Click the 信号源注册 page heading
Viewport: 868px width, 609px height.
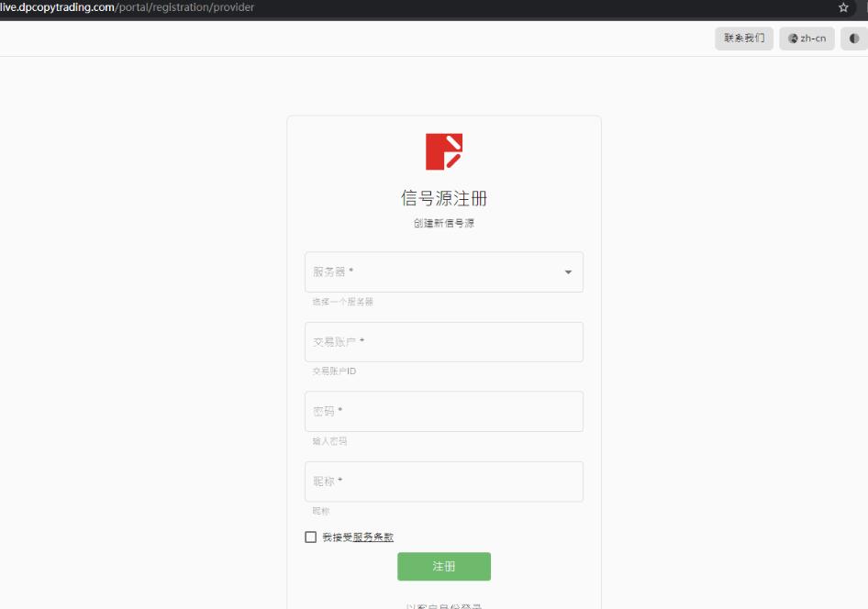point(444,198)
